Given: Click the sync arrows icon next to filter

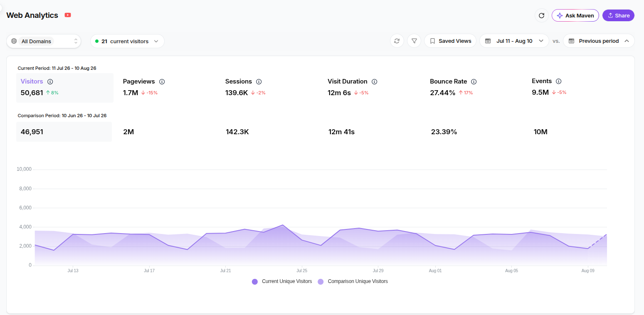Looking at the screenshot, I should point(397,41).
